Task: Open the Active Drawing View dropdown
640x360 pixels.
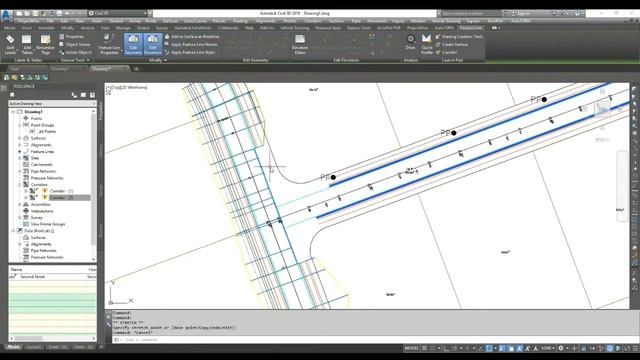Action: (52, 104)
